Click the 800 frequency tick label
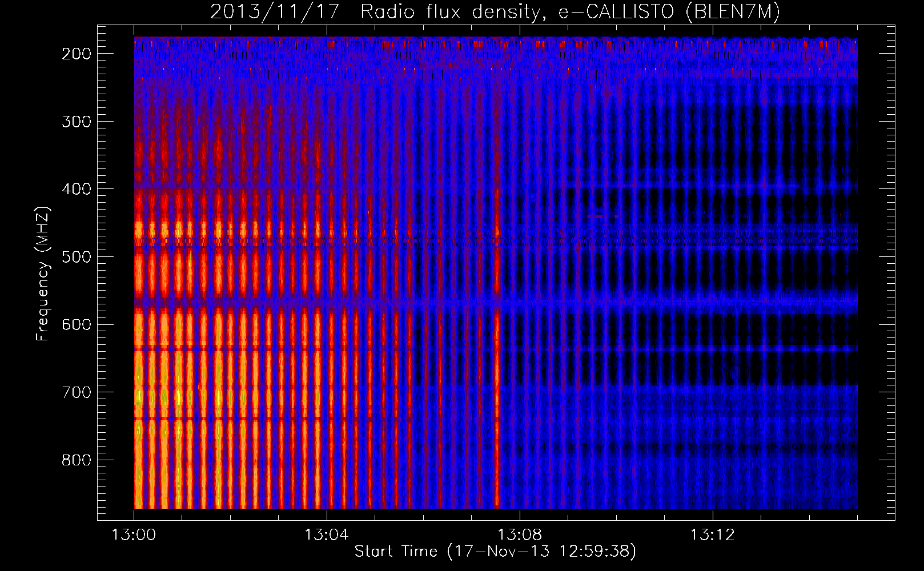This screenshot has width=924, height=571. click(77, 460)
